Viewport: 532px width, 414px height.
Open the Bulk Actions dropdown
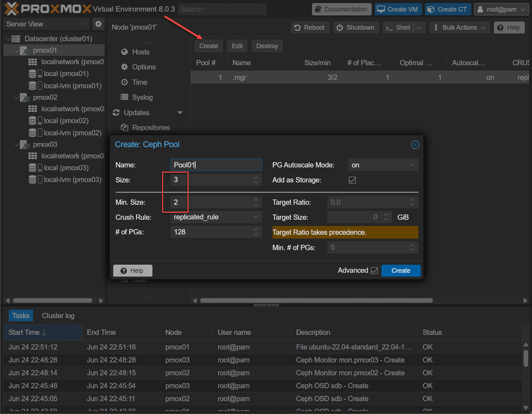(x=459, y=28)
